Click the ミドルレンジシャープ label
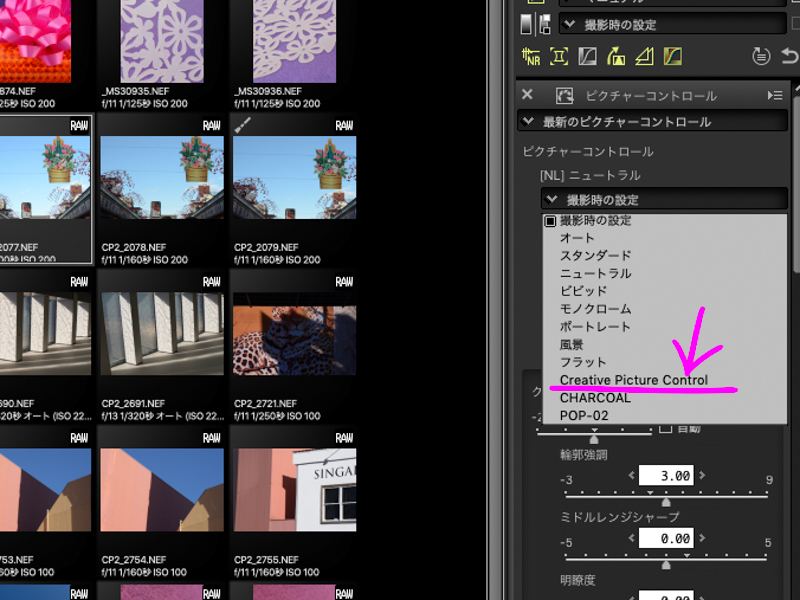 pos(620,517)
